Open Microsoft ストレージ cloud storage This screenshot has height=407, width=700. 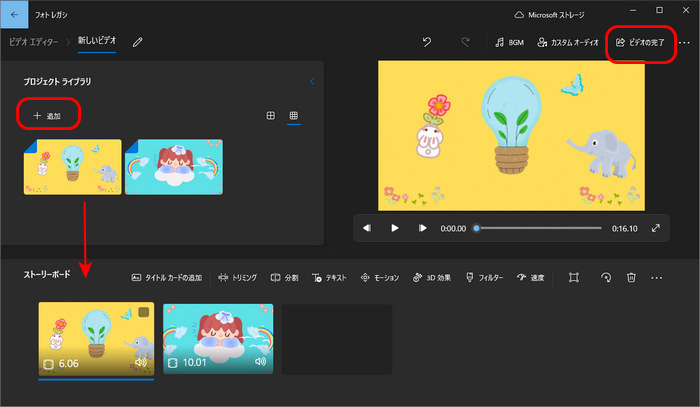click(x=549, y=15)
